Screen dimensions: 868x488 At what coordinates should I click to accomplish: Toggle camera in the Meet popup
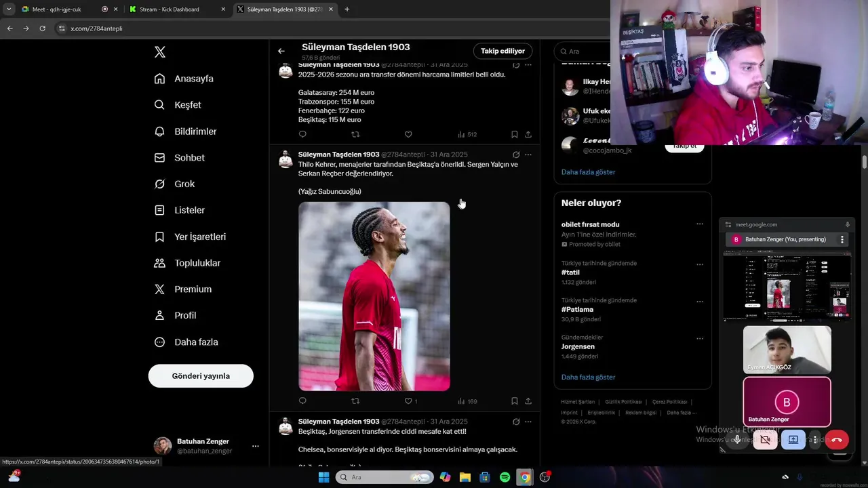(x=765, y=440)
